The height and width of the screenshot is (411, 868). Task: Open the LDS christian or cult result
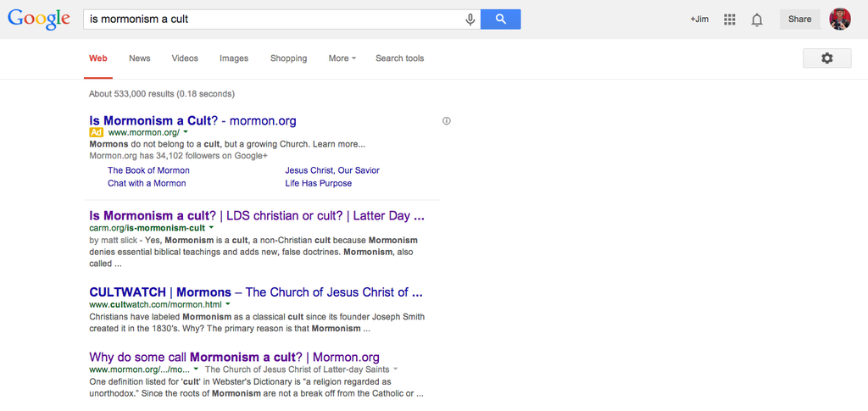[x=257, y=216]
